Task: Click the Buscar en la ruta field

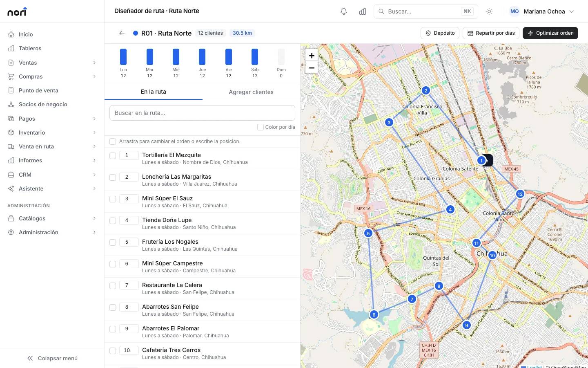Action: (202, 113)
